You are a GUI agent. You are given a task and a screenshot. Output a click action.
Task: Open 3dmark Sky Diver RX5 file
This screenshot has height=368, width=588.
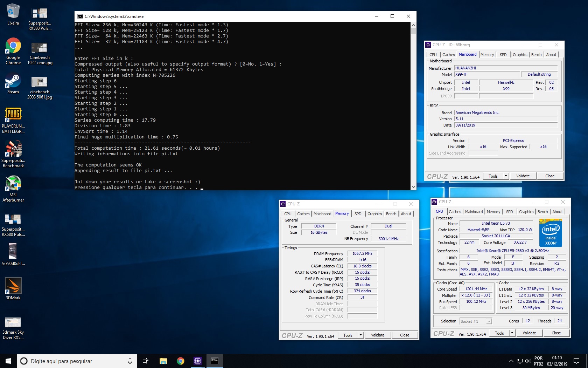point(13,328)
